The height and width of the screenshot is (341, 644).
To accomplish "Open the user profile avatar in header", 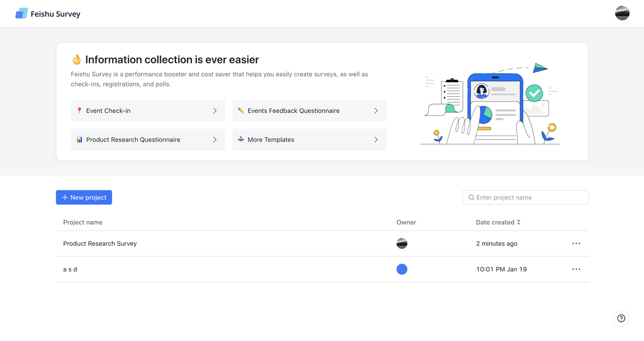I will click(x=622, y=13).
